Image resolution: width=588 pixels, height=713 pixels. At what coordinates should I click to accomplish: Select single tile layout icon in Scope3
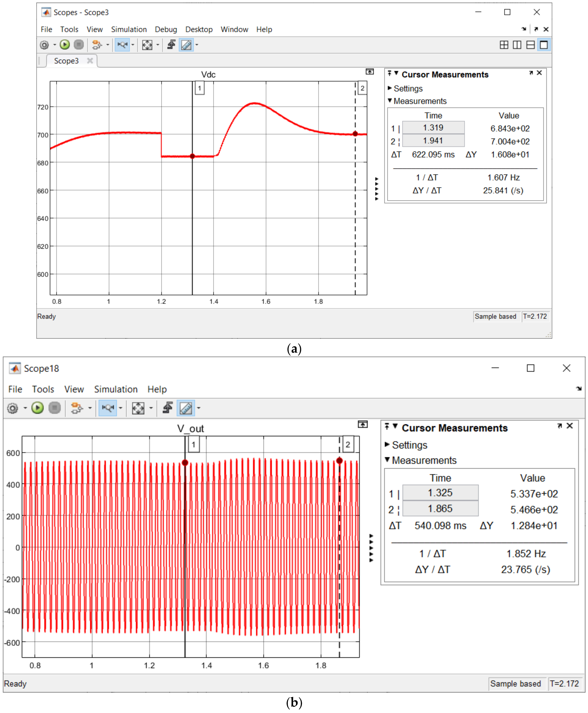click(544, 45)
